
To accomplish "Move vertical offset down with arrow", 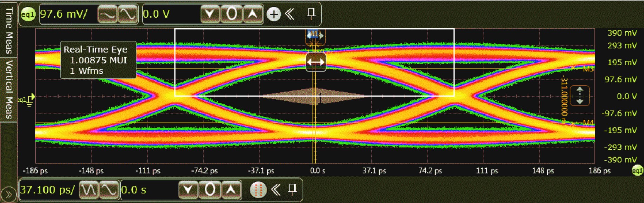I will [x=210, y=14].
